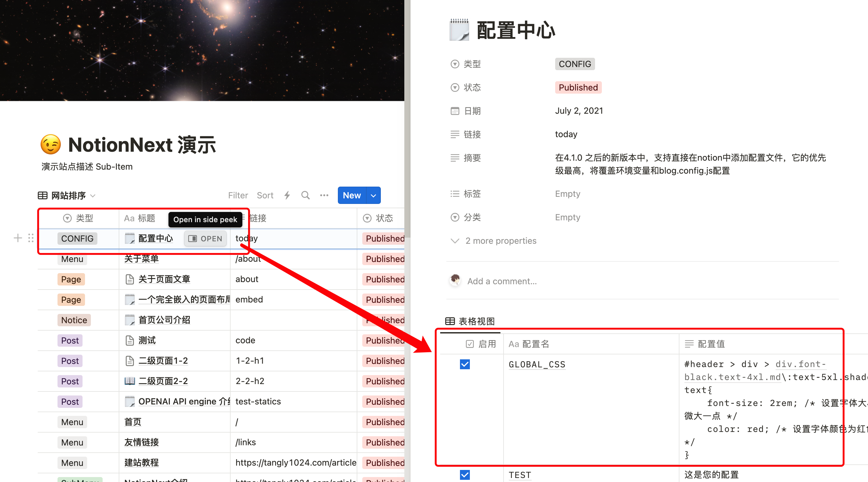Open the Published status tag in side peek

click(578, 87)
